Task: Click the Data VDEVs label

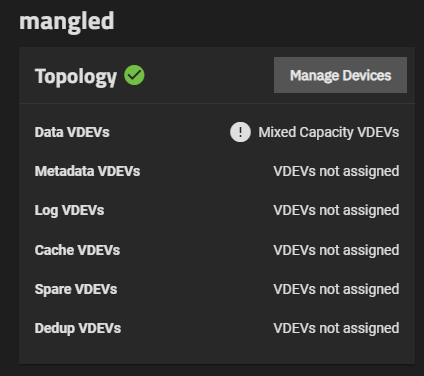Action: 72,132
